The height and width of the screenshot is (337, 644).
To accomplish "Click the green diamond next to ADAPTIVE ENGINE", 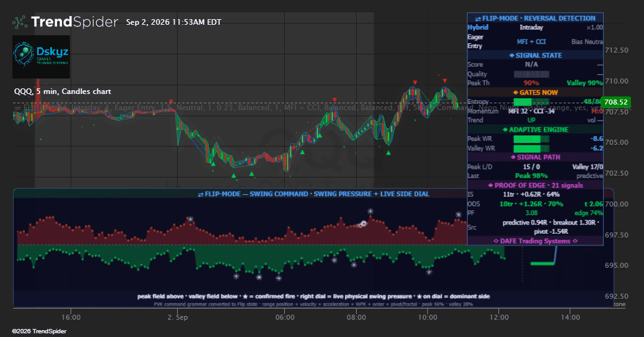I will tap(505, 130).
